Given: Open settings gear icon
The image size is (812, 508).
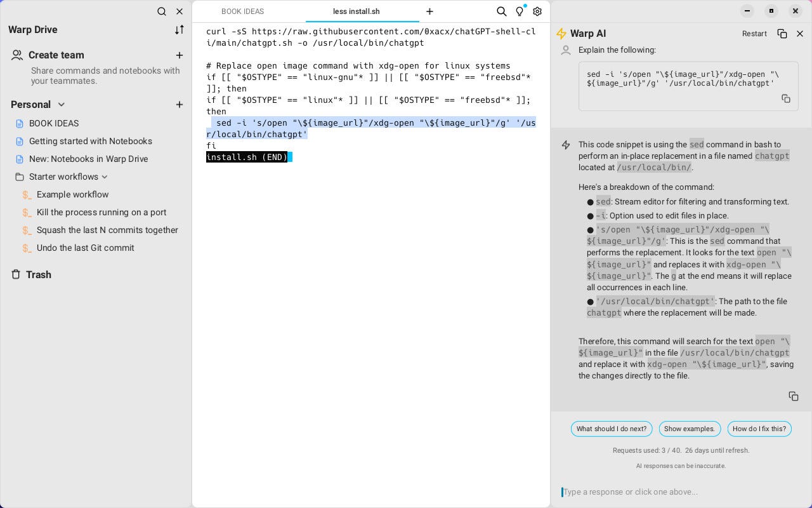Looking at the screenshot, I should (x=537, y=11).
